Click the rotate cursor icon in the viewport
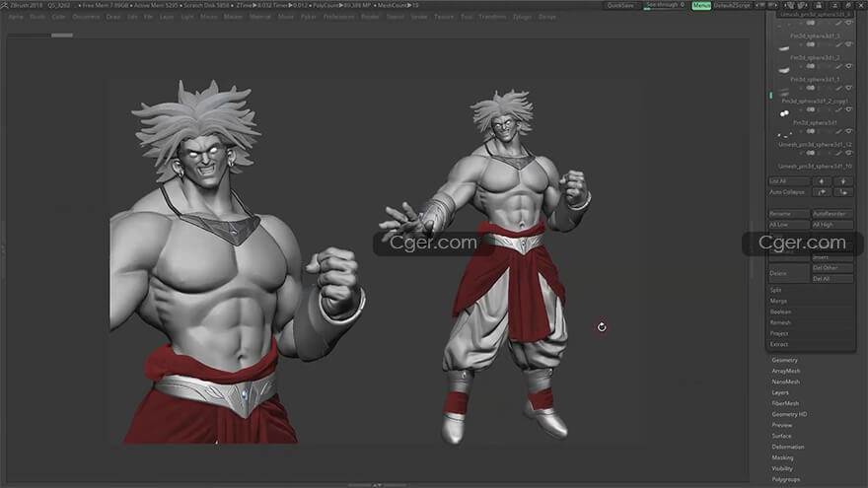This screenshot has width=868, height=488. (x=602, y=326)
